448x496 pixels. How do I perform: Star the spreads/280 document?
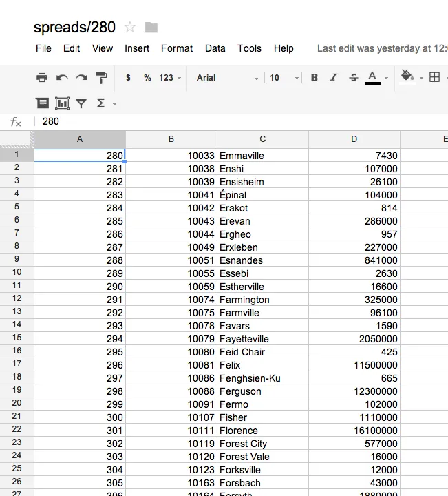[130, 27]
